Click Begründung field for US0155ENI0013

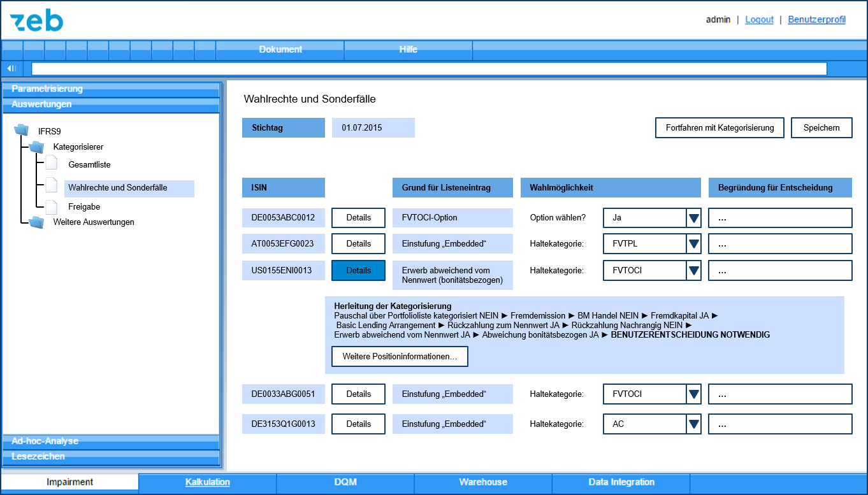click(x=780, y=271)
